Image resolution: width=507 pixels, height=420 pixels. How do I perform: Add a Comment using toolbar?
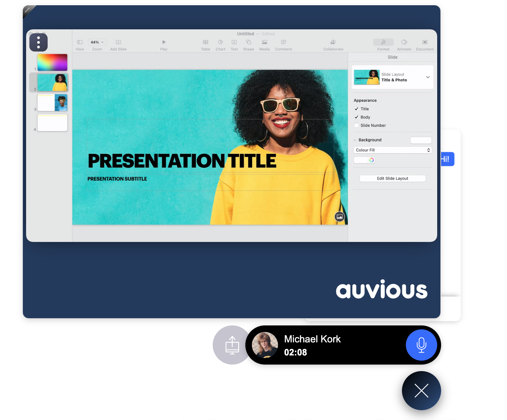click(x=283, y=42)
